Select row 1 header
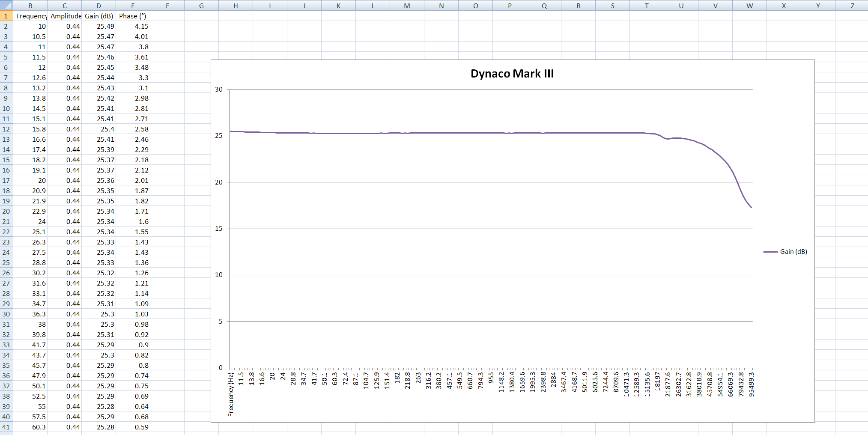Image resolution: width=868 pixels, height=435 pixels. pyautogui.click(x=6, y=16)
